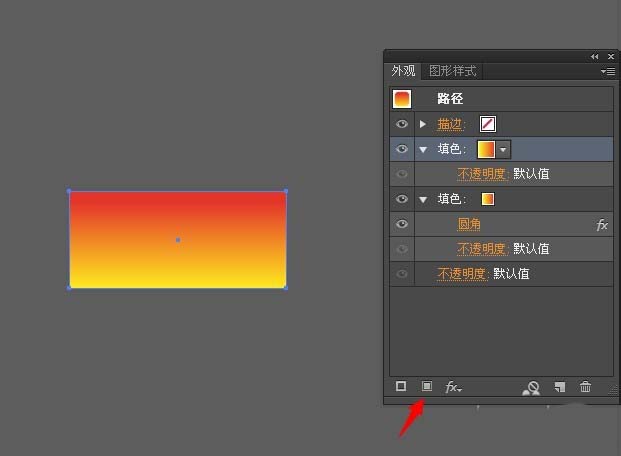Open 不透明度 link under the highlighted 填色
Image resolution: width=621 pixels, height=456 pixels.
point(482,174)
